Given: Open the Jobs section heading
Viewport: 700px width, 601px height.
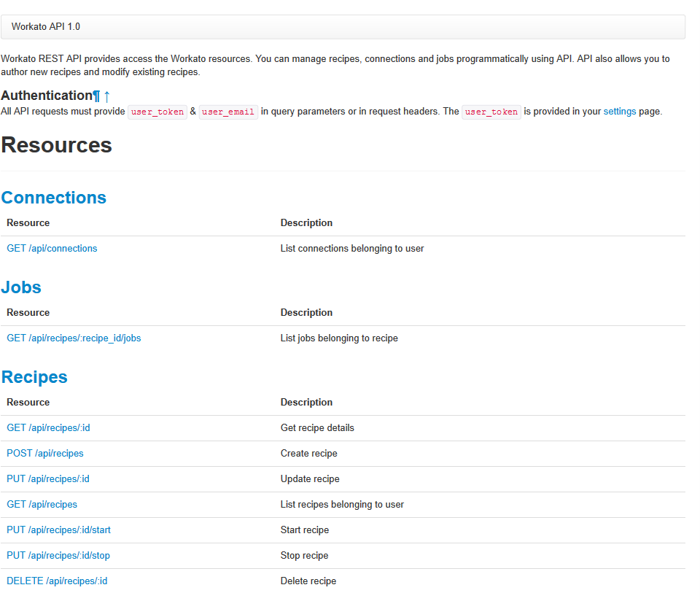Looking at the screenshot, I should 21,287.
